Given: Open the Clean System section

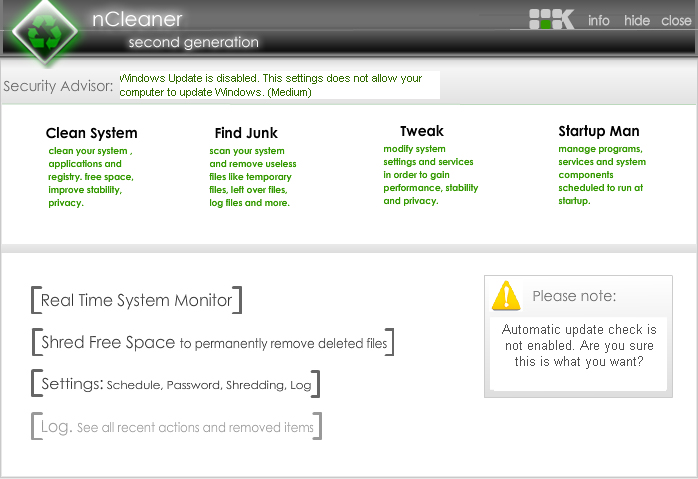Looking at the screenshot, I should point(91,133).
